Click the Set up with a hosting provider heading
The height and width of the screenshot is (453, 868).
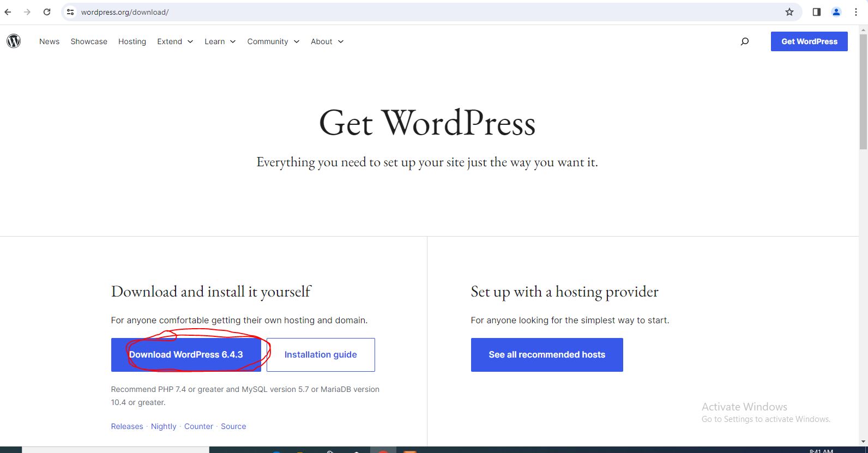[x=565, y=292]
